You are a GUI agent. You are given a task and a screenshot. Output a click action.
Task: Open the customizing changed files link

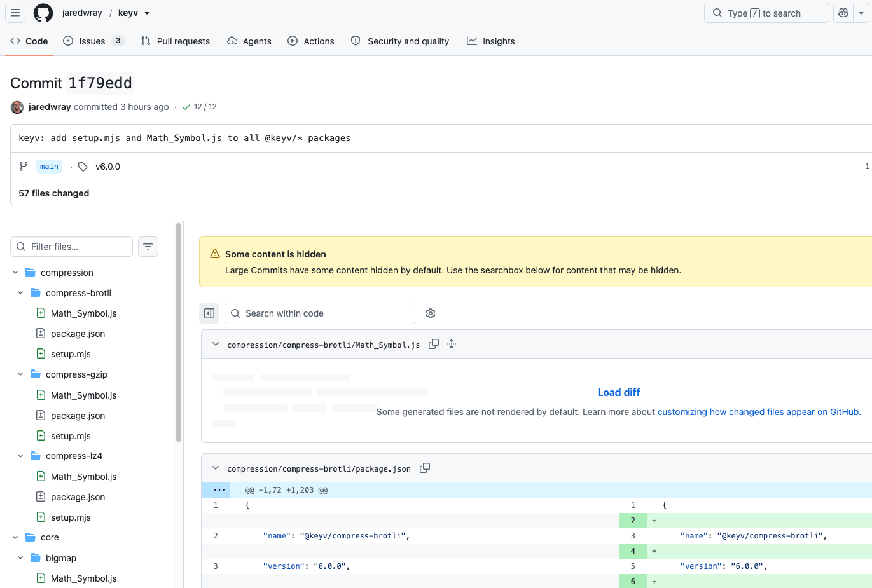(x=759, y=412)
